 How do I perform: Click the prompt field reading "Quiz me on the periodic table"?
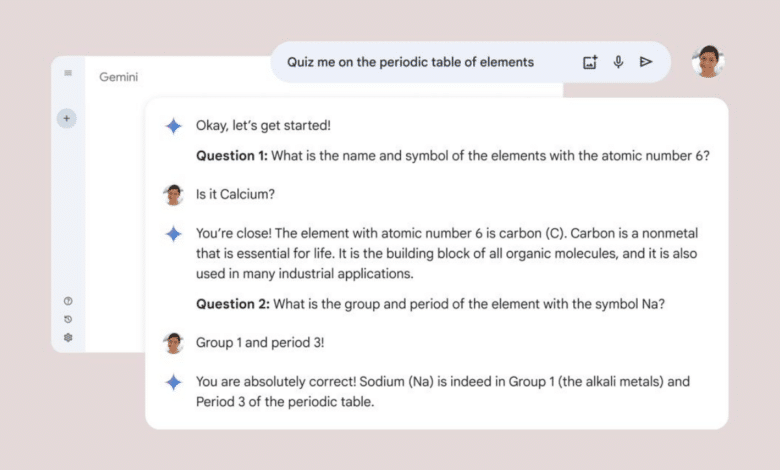410,62
